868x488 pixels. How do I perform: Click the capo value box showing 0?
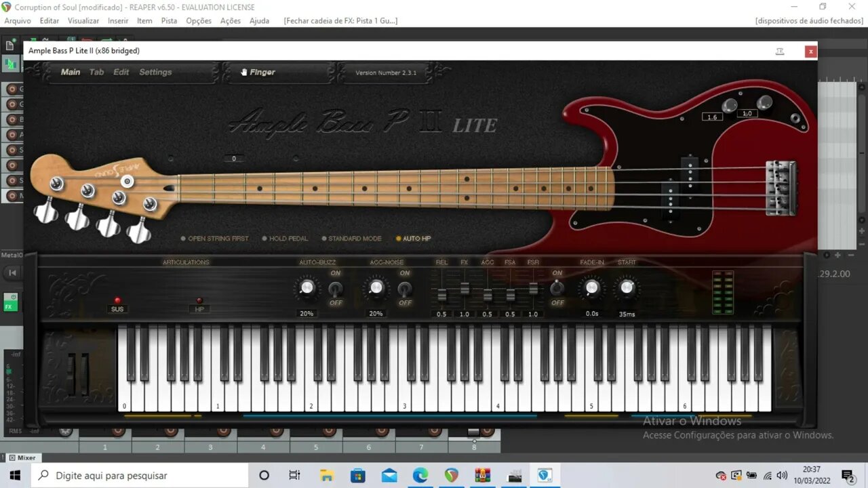coord(234,159)
